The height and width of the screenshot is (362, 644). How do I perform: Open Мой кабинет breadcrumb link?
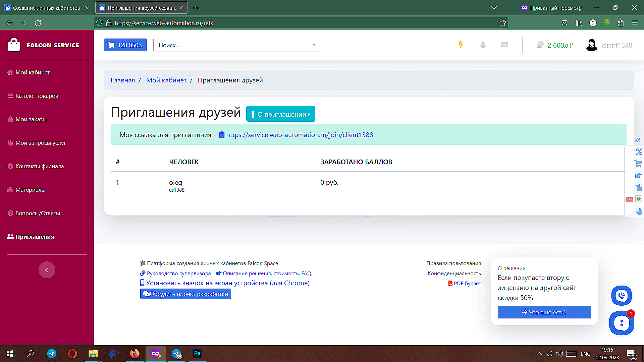point(166,80)
